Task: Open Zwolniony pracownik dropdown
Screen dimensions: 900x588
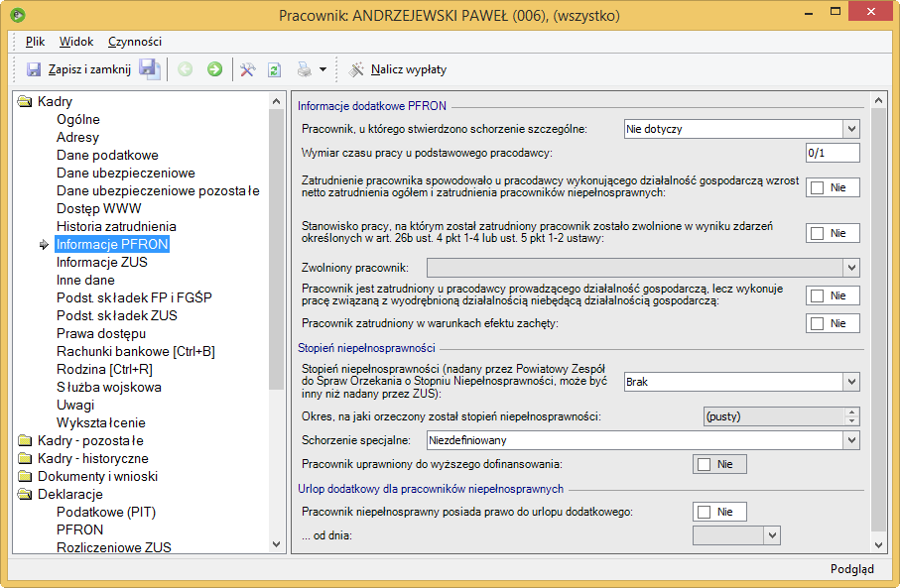Action: tap(851, 268)
